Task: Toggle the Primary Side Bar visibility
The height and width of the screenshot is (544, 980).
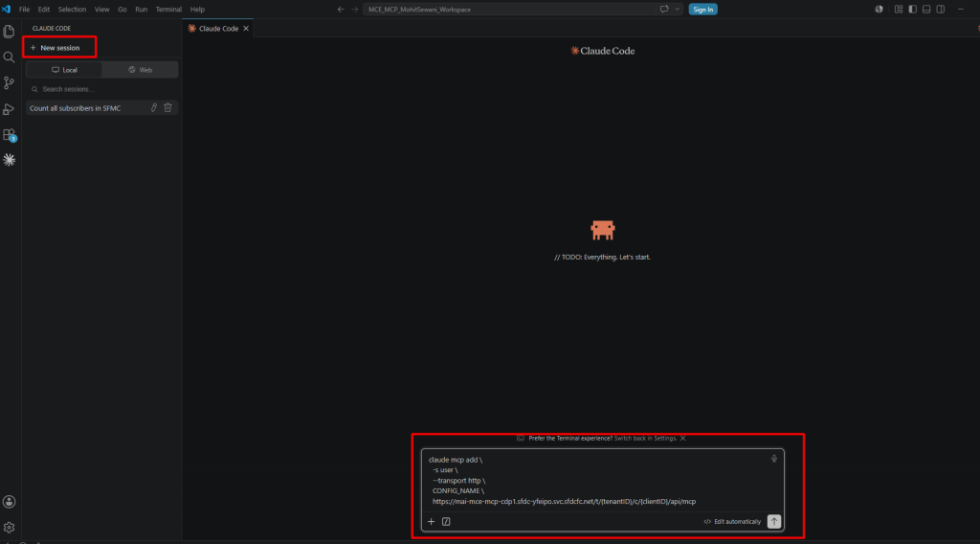Action: [912, 10]
